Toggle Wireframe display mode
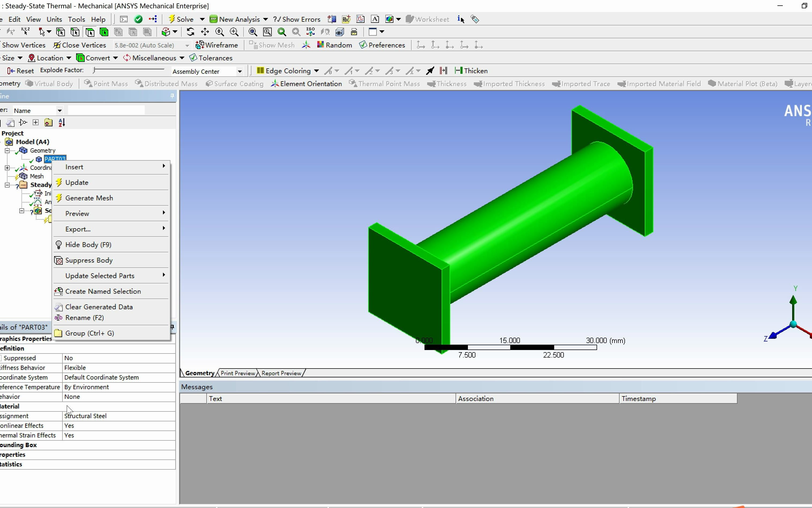Screen dimensions: 812x508 (x=217, y=45)
